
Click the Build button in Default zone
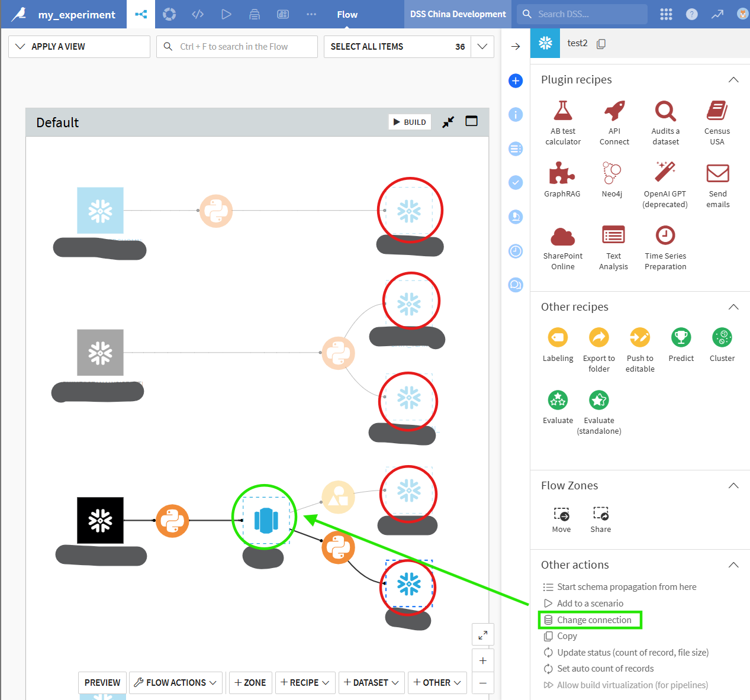pyautogui.click(x=410, y=122)
